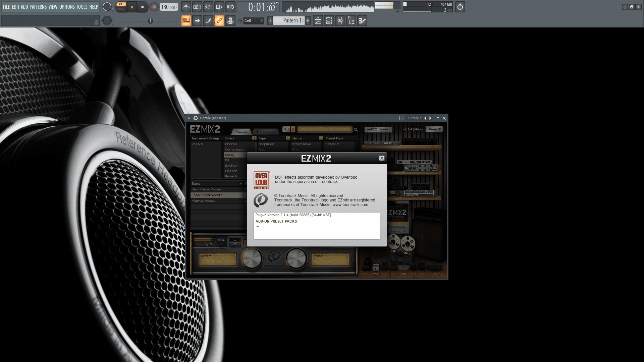Click the master pitch knob
Viewport: 644px width, 362px height.
click(x=107, y=20)
